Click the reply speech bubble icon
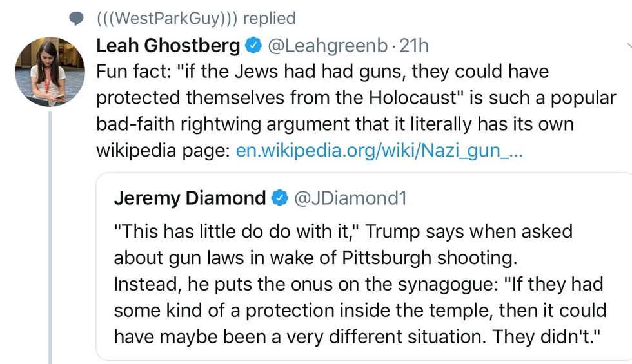The height and width of the screenshot is (364, 632). (77, 19)
